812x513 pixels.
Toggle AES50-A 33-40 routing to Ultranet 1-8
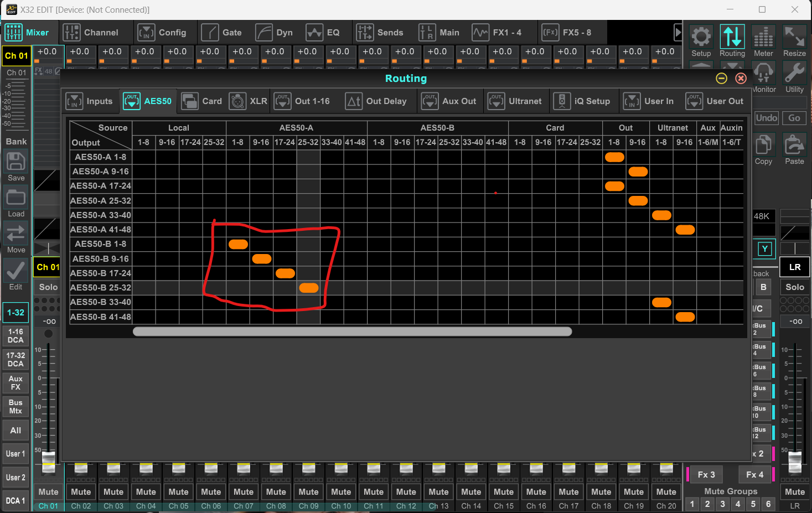pos(661,215)
